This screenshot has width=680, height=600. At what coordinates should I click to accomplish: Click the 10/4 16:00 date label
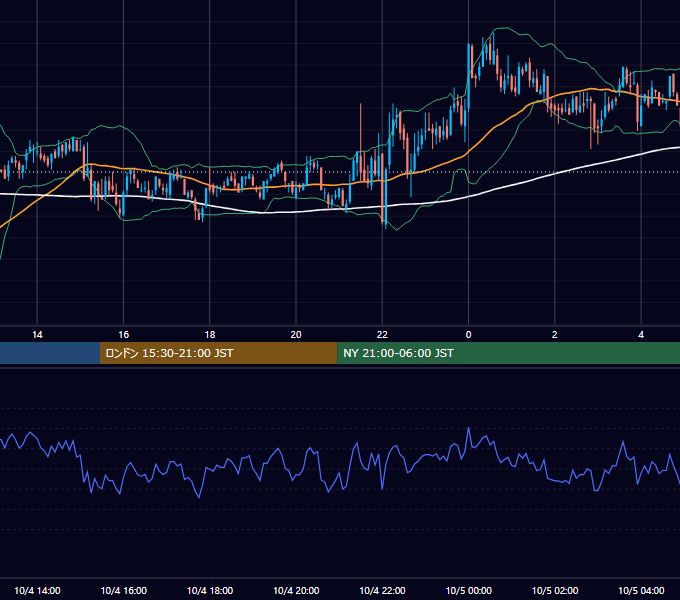pos(124,590)
